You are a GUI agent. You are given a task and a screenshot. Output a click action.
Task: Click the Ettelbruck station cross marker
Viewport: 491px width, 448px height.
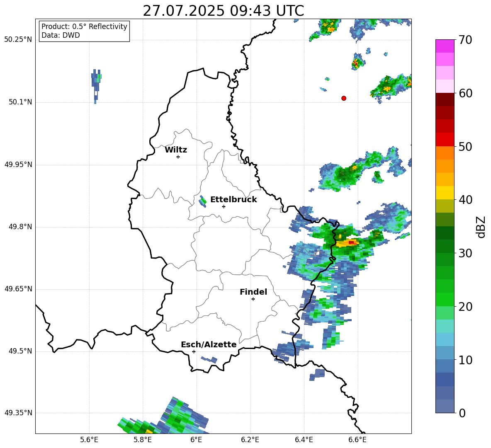point(224,206)
